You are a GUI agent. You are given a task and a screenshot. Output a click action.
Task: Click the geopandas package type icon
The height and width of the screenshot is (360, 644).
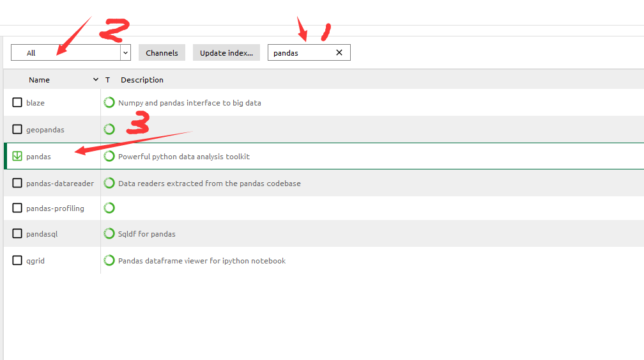click(x=109, y=129)
